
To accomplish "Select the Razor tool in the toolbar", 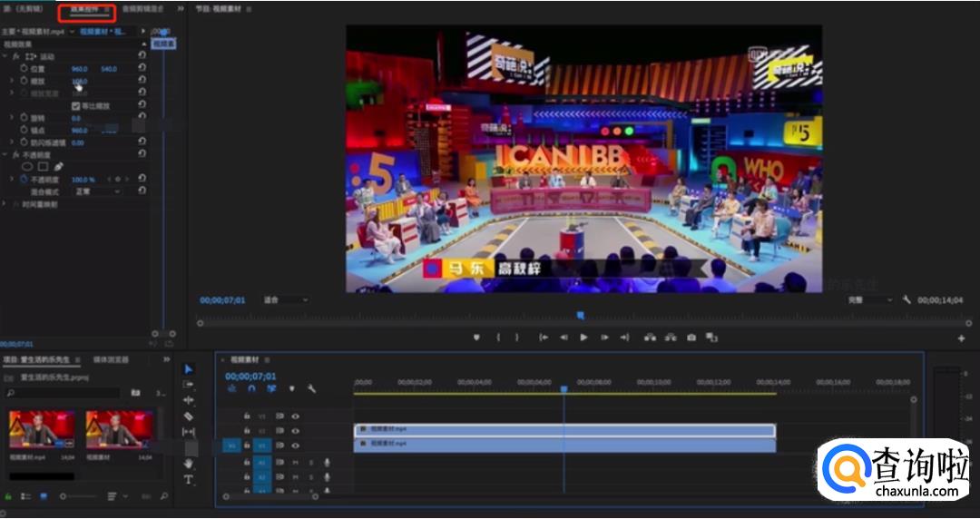I will (x=189, y=416).
